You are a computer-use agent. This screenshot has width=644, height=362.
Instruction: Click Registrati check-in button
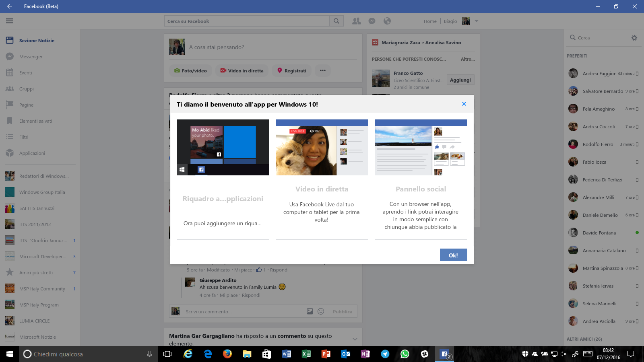click(291, 70)
